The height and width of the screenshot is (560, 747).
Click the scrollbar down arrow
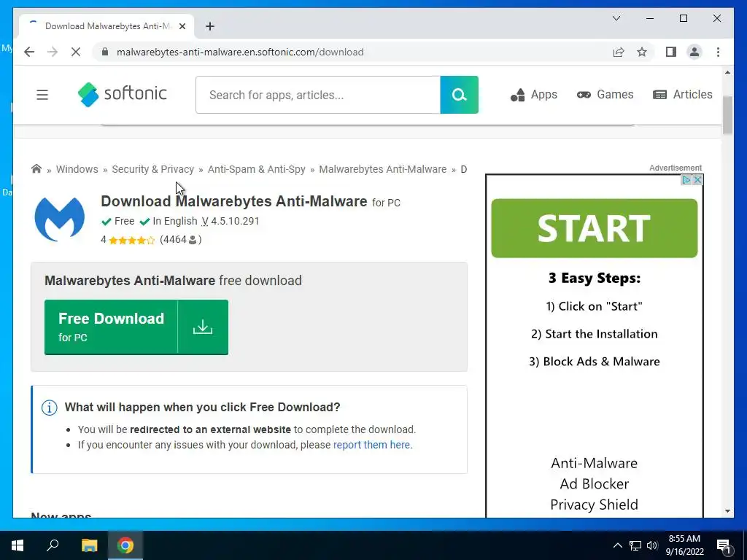727,511
